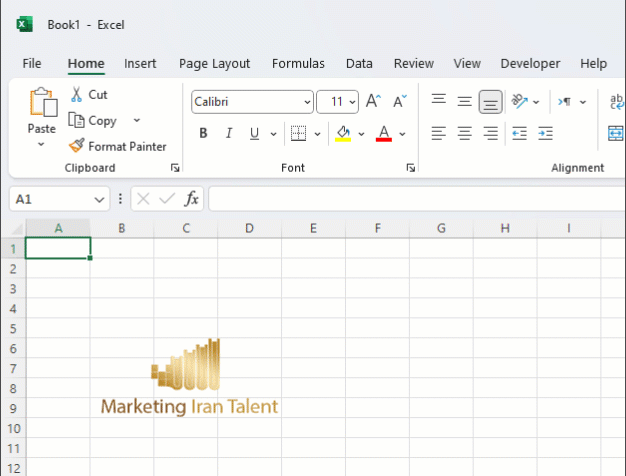Click the text Orientation icon

pos(519,101)
